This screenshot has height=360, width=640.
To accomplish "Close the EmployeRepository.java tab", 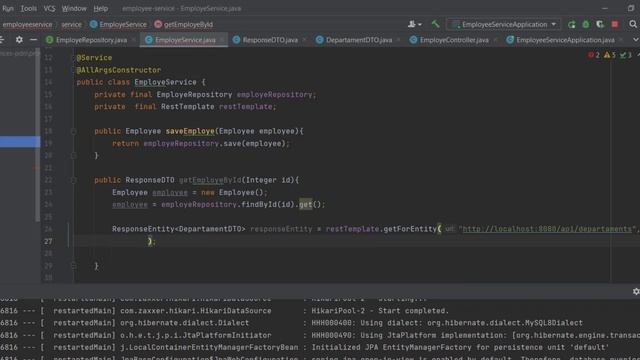I will click(x=133, y=40).
